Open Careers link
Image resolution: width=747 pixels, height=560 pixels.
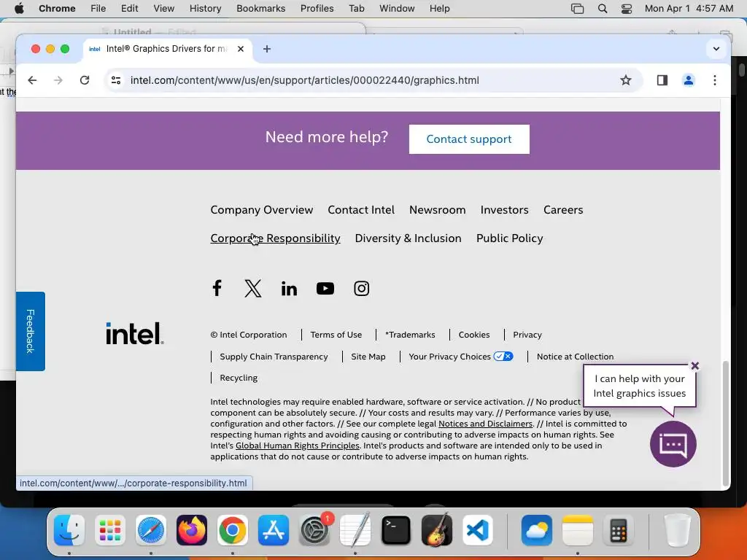(x=563, y=210)
